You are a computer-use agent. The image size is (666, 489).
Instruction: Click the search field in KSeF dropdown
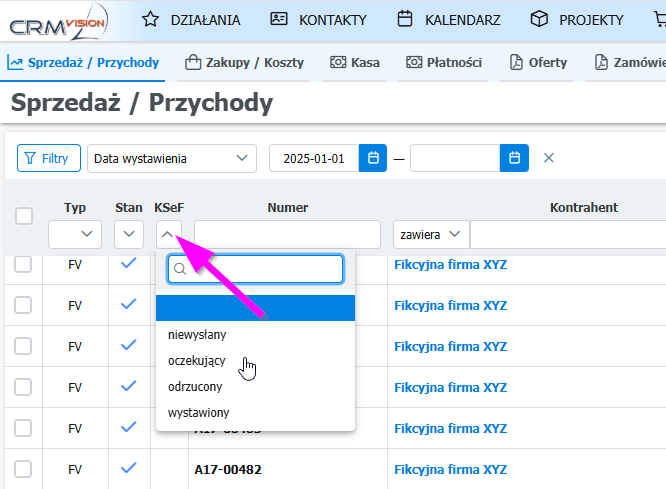pyautogui.click(x=264, y=268)
